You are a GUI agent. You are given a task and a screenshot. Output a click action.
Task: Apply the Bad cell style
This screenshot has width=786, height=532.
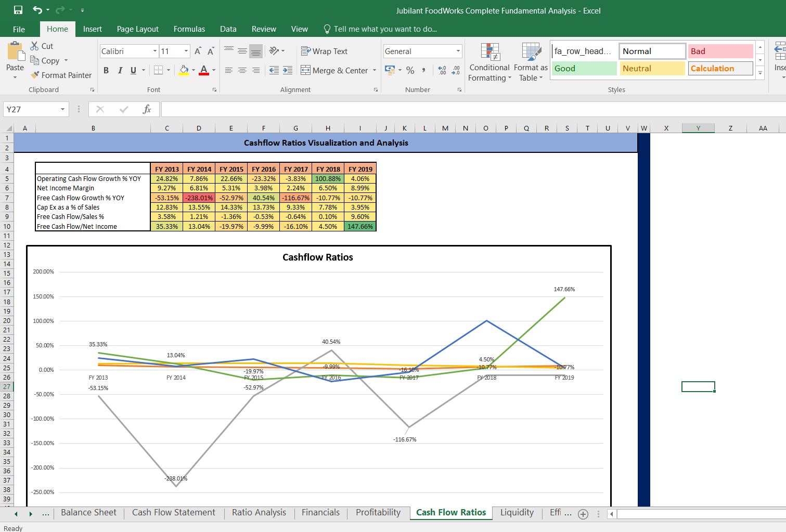point(720,51)
